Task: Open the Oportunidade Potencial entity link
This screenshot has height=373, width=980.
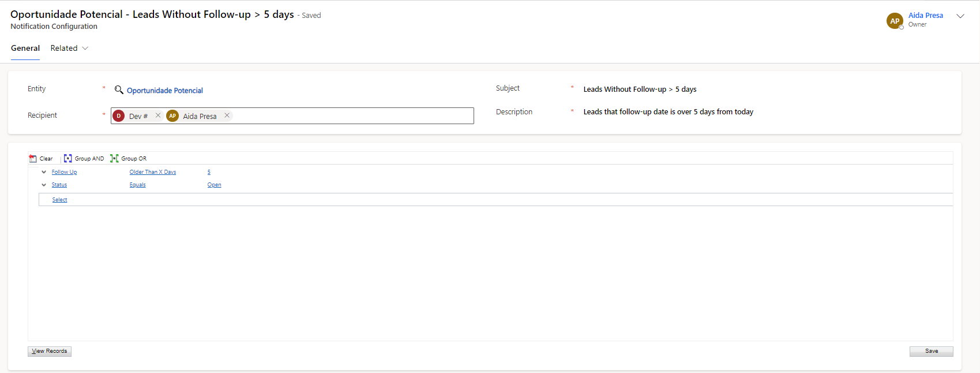Action: coord(165,91)
